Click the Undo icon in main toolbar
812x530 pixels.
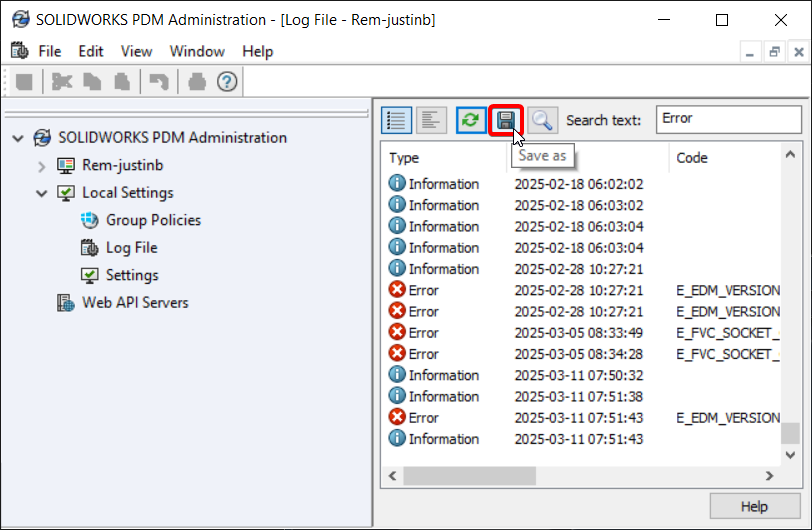tap(159, 82)
